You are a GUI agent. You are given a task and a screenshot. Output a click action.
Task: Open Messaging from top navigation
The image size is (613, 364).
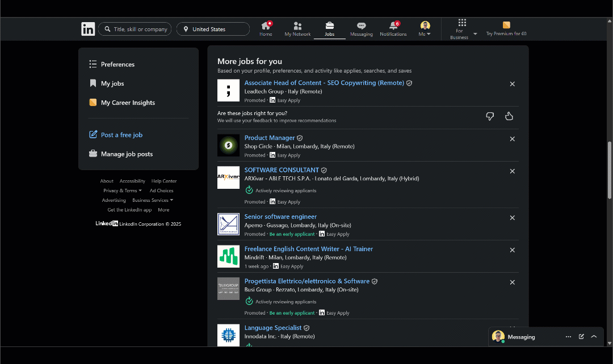coord(361,29)
